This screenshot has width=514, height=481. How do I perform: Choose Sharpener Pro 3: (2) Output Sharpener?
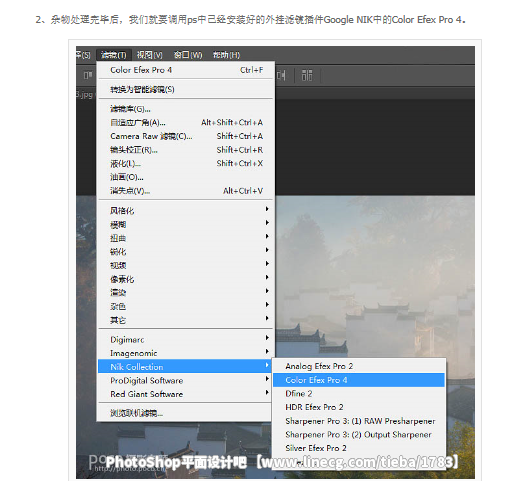click(x=359, y=435)
